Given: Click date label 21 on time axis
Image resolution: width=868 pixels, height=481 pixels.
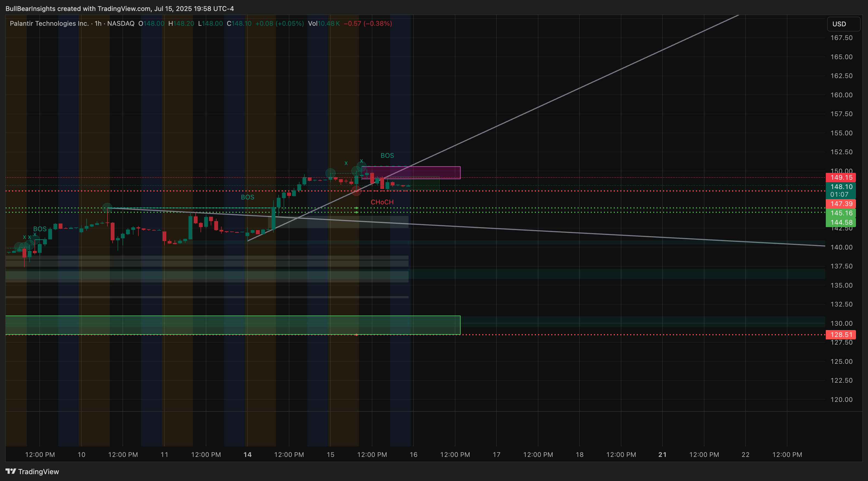Looking at the screenshot, I should [663, 455].
